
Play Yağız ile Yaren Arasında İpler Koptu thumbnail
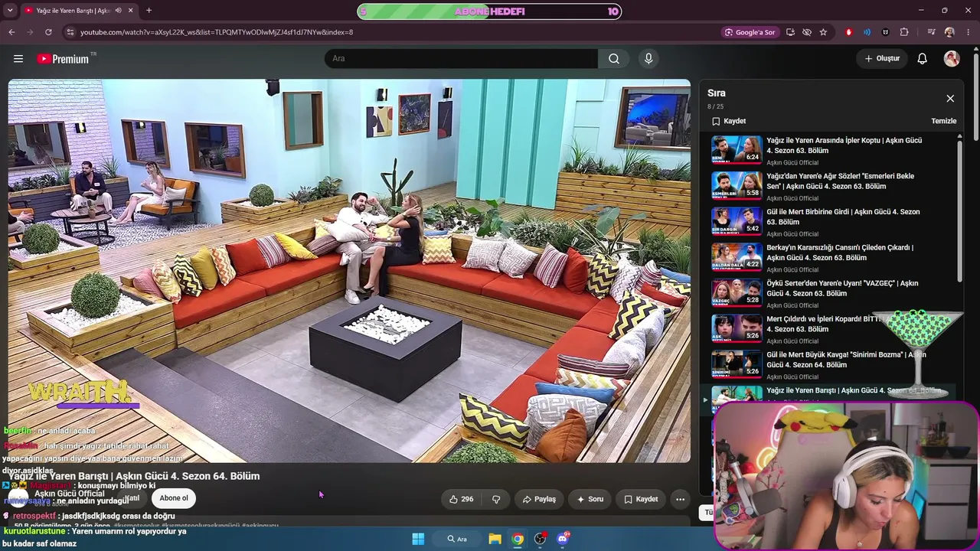tap(737, 149)
